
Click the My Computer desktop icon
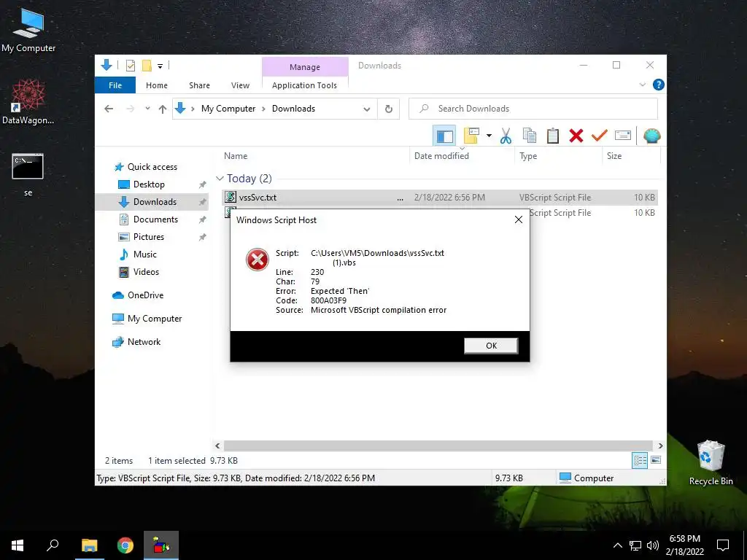coord(28,31)
